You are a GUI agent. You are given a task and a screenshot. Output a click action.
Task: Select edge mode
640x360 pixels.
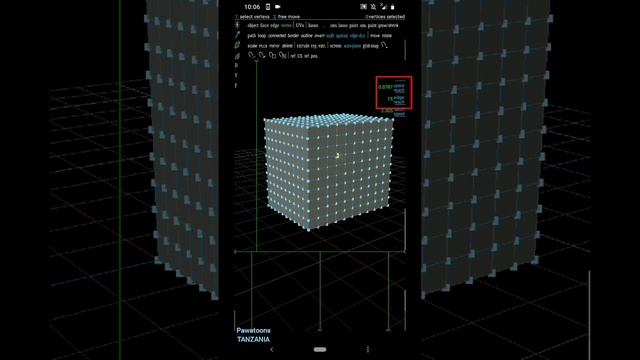coord(275,25)
